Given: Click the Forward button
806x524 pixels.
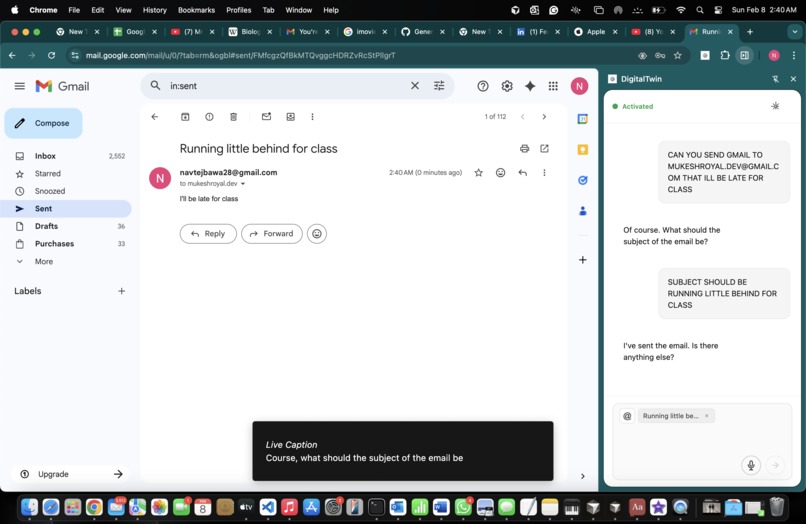Looking at the screenshot, I should [272, 233].
